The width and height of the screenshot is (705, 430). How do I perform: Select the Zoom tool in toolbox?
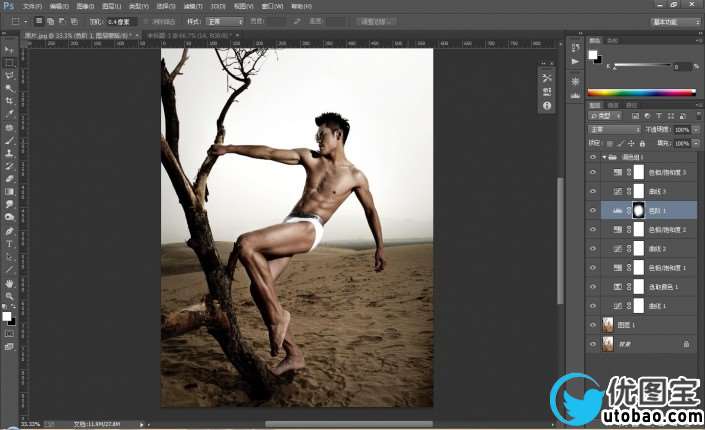tap(9, 296)
